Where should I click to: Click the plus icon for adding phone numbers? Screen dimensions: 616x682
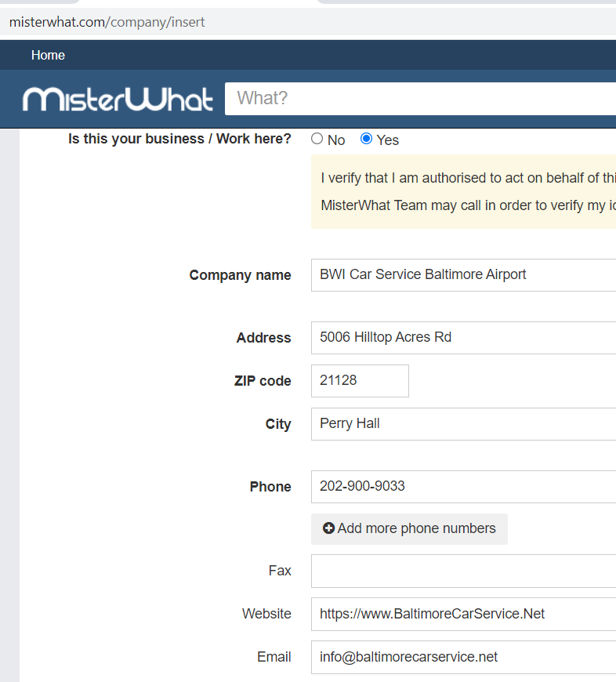(328, 528)
